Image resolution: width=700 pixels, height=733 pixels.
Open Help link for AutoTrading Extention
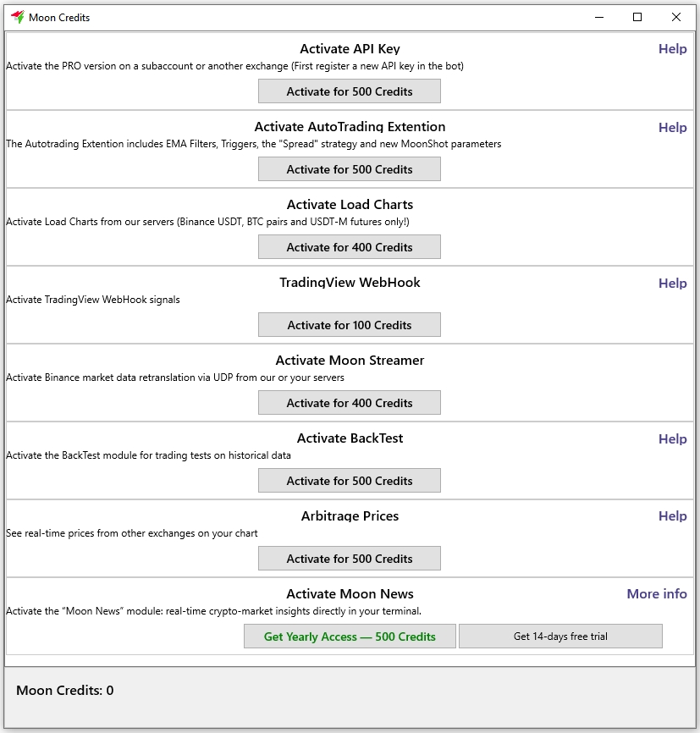(672, 128)
